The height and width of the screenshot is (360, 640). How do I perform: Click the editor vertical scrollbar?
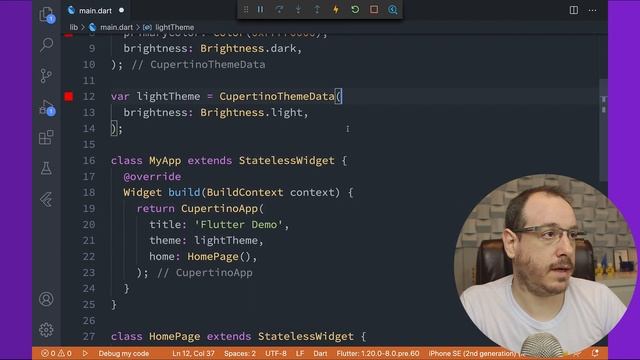[604, 131]
